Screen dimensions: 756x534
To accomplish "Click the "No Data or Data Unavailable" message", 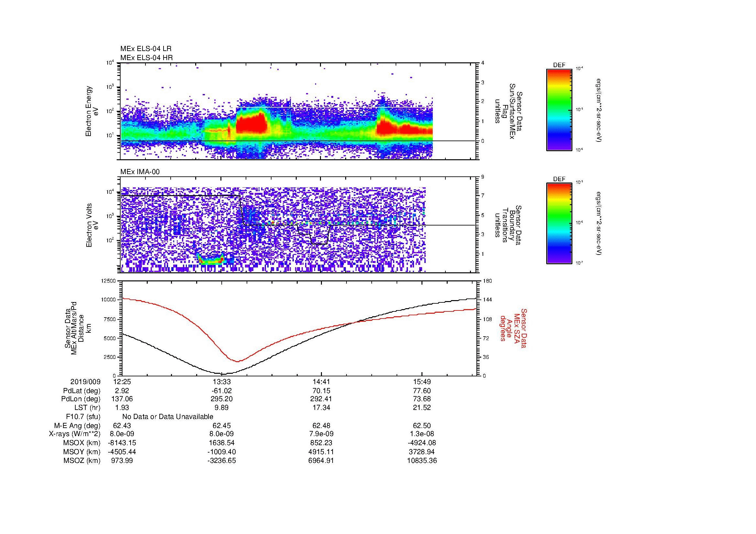I will pos(168,417).
